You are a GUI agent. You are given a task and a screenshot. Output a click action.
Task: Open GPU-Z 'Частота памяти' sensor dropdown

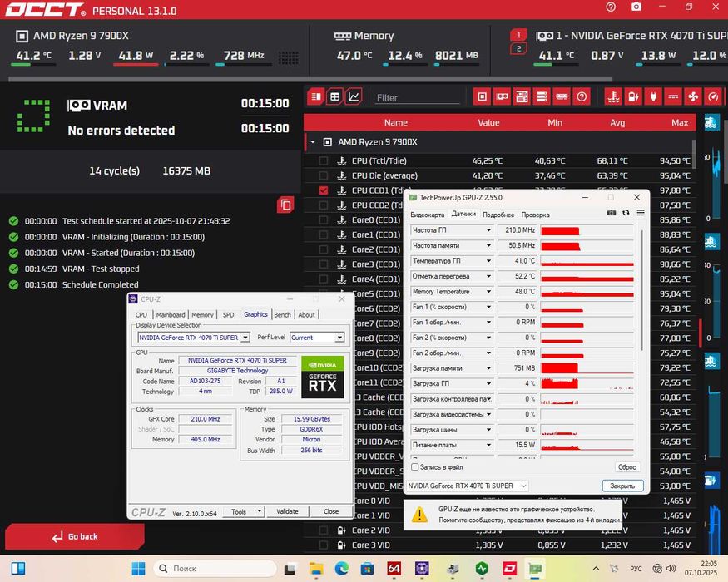(x=488, y=245)
